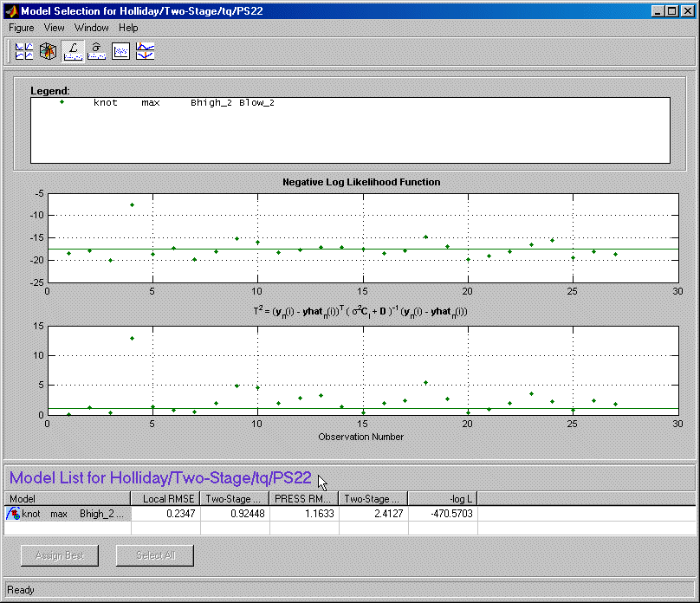Close the Model Selection window

point(688,11)
